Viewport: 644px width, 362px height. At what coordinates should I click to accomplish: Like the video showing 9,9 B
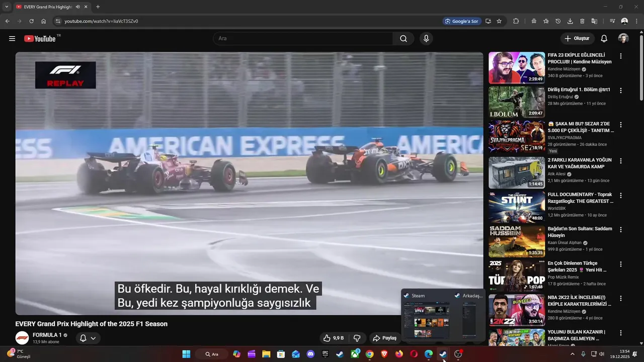[x=334, y=338]
